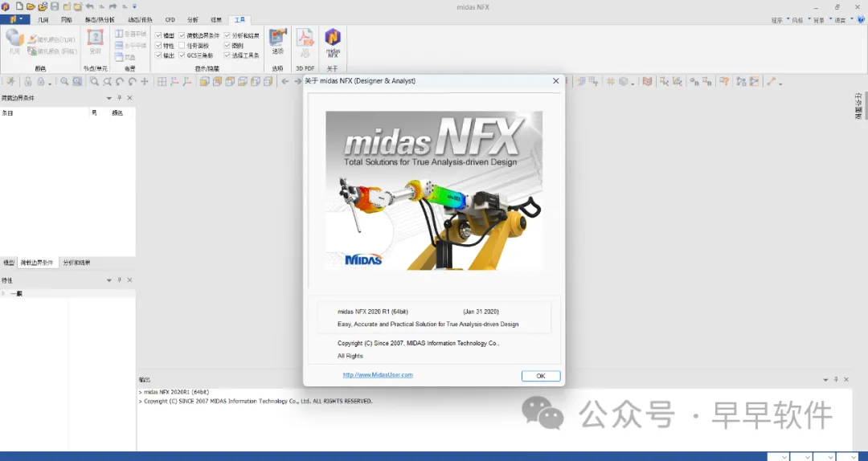868x461 pixels.
Task: Toggle the GCS三角标 checkbox
Action: click(x=182, y=55)
